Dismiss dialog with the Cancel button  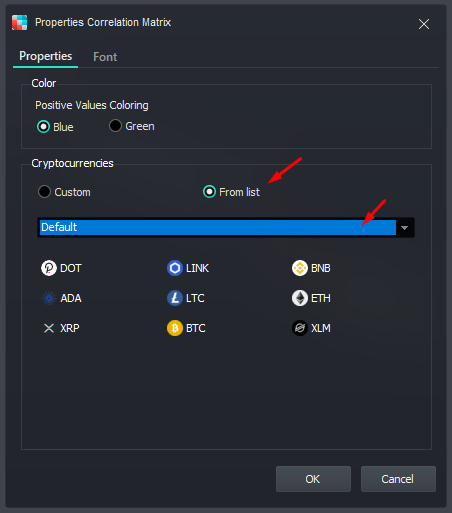[x=398, y=479]
